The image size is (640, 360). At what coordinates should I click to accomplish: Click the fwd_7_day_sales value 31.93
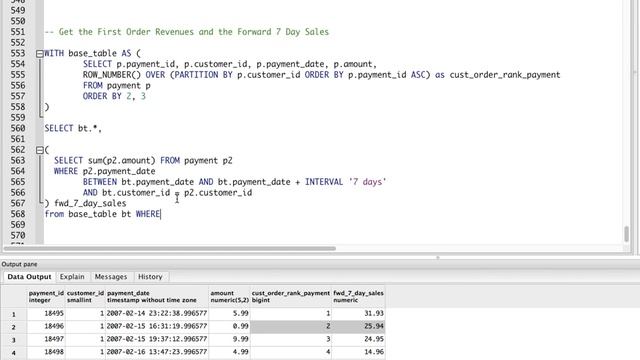point(358,313)
